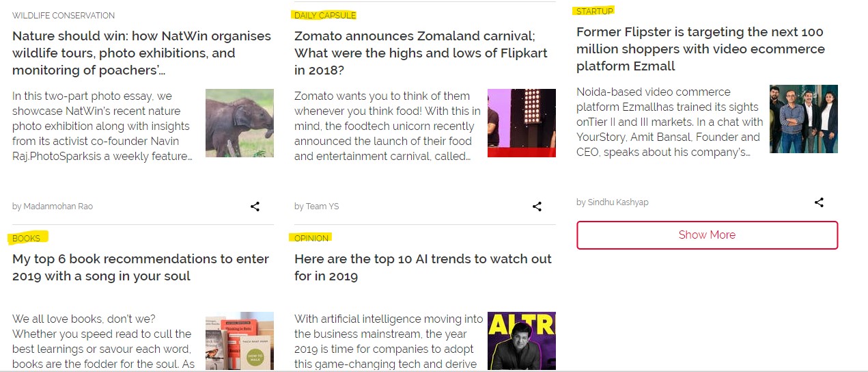This screenshot has width=868, height=372.
Task: Open the Wildlife Conservation category
Action: (64, 16)
